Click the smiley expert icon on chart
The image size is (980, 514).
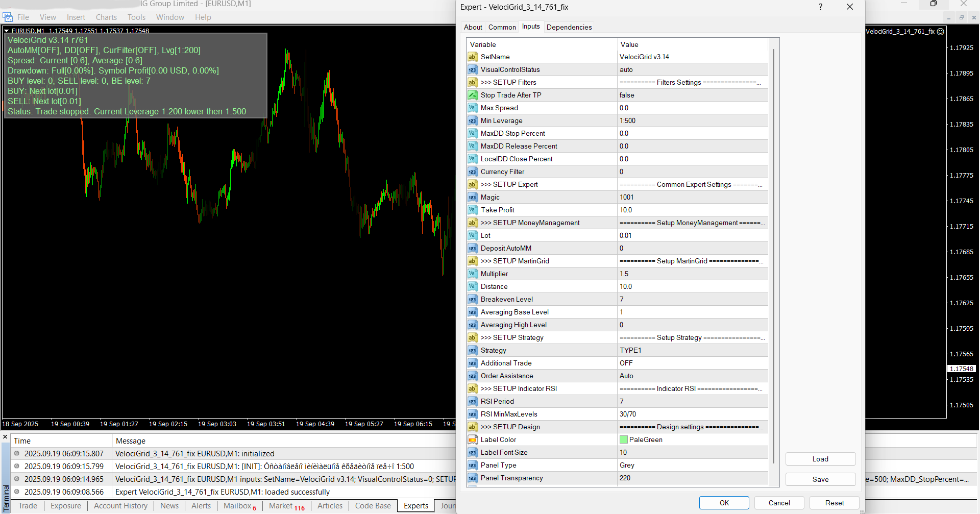click(941, 32)
